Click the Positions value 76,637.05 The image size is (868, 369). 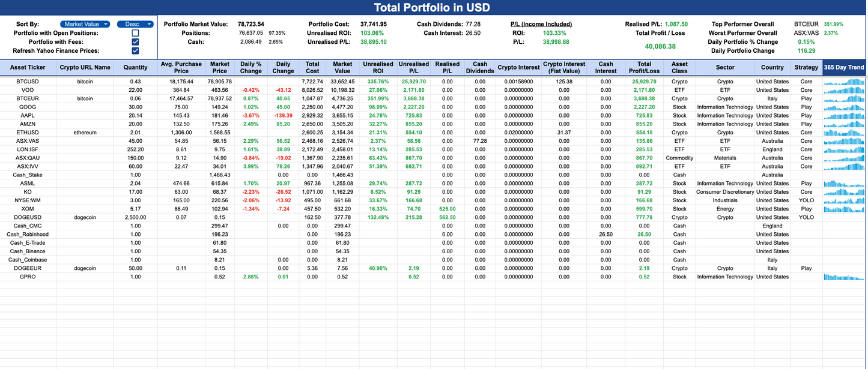250,33
